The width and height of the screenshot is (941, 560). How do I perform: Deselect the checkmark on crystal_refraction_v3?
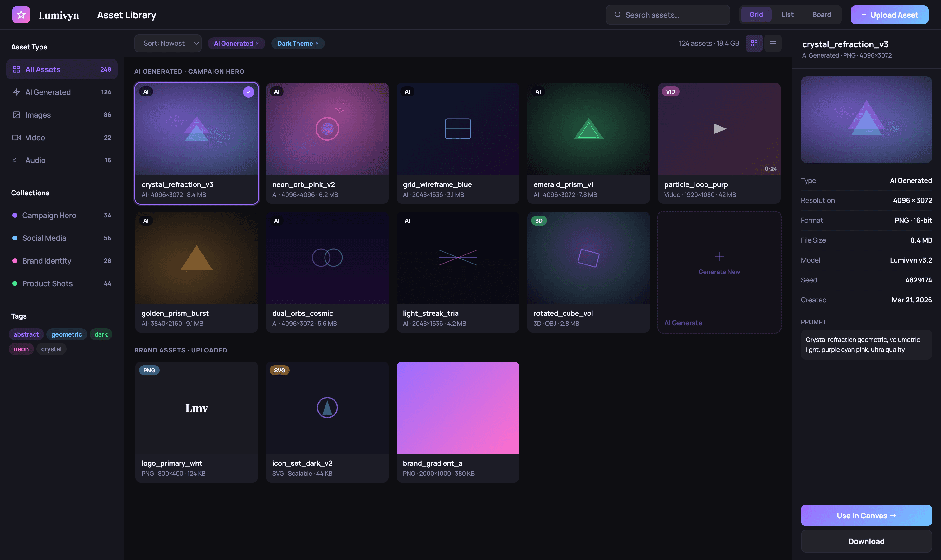(248, 92)
